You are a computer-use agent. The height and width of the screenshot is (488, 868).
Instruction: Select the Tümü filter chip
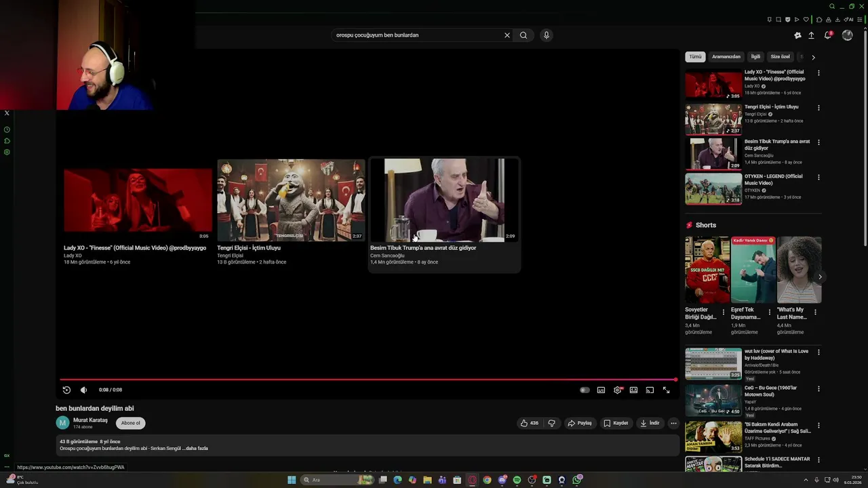[695, 57]
